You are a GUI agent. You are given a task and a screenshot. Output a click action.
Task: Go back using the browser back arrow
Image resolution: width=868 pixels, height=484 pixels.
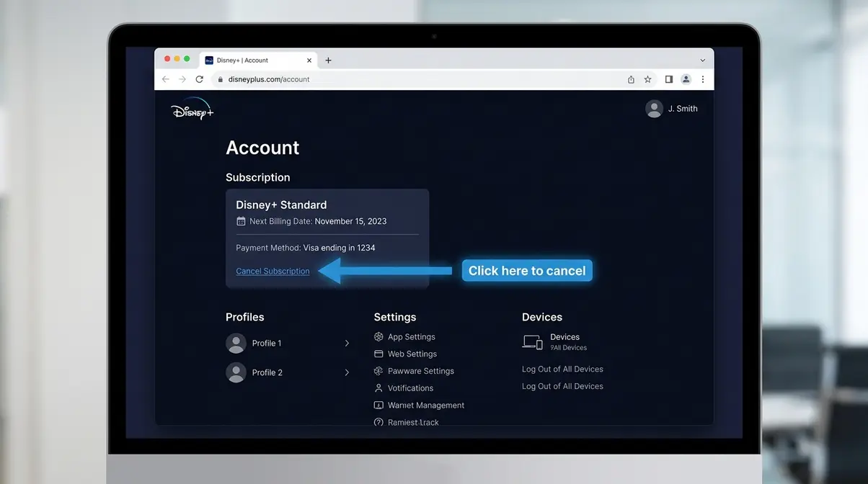(x=166, y=79)
